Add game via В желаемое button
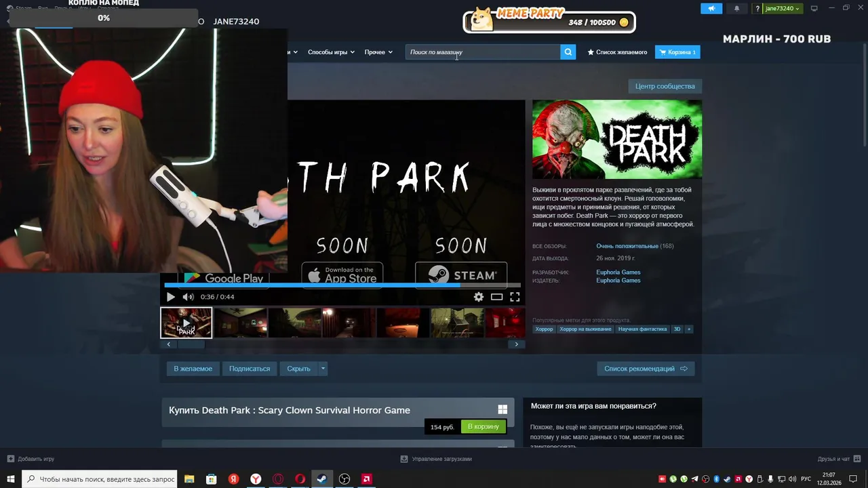The width and height of the screenshot is (868, 488). pyautogui.click(x=193, y=369)
